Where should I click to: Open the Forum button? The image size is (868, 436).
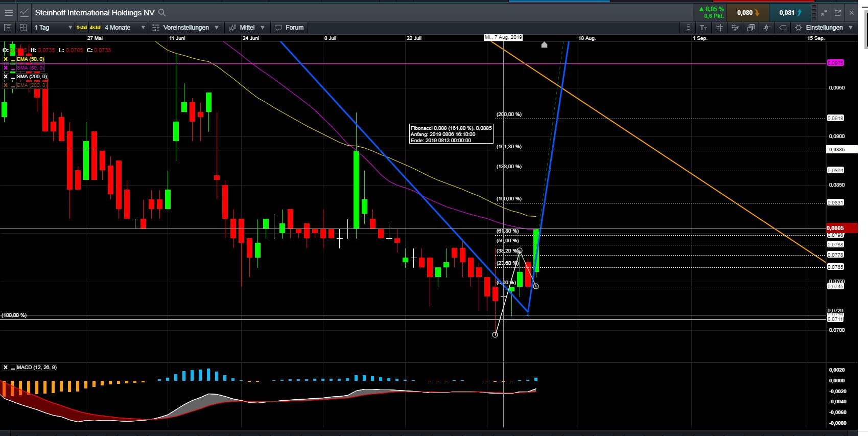pyautogui.click(x=289, y=28)
